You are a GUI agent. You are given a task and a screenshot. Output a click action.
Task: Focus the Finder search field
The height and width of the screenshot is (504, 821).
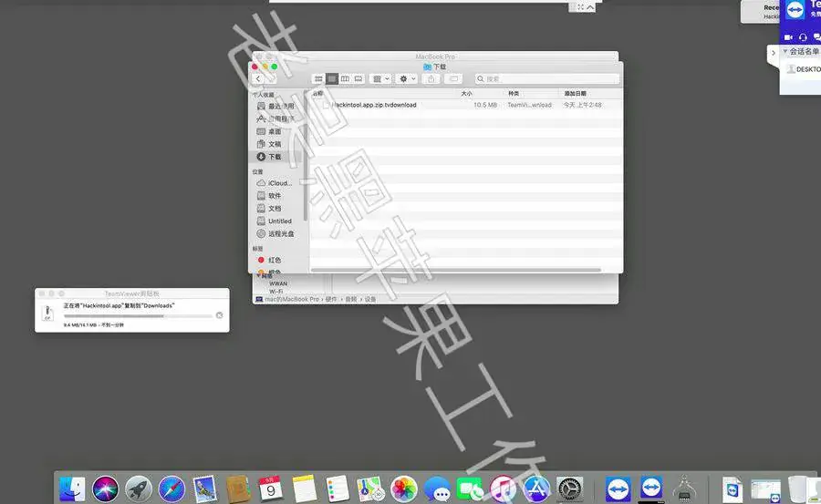(547, 78)
